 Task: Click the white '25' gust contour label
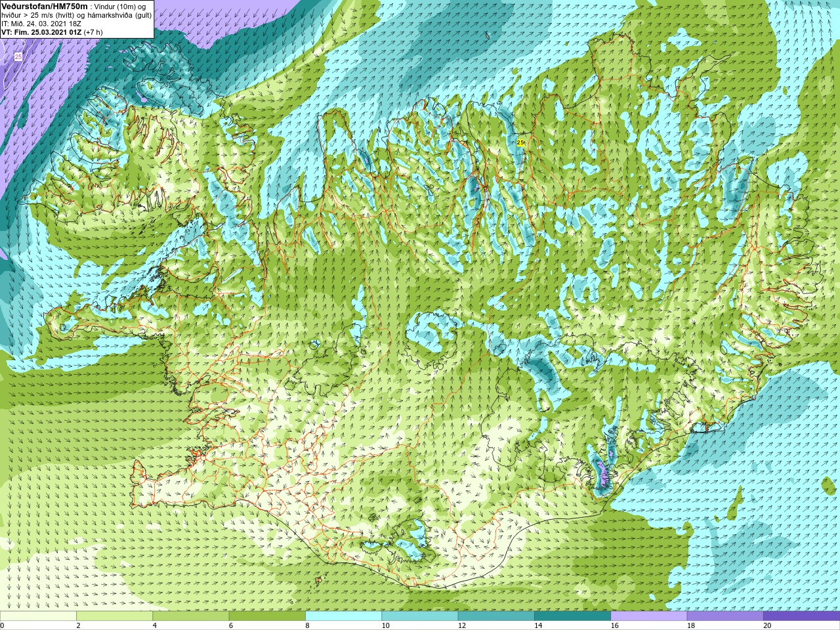[x=18, y=57]
